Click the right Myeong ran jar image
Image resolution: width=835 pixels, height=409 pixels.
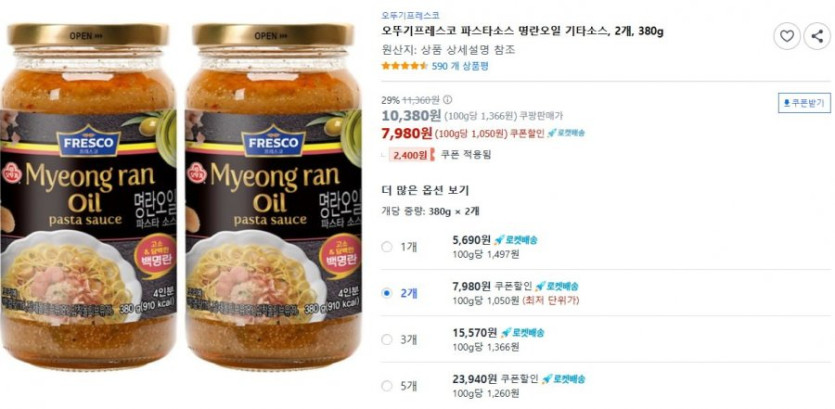[x=273, y=196]
